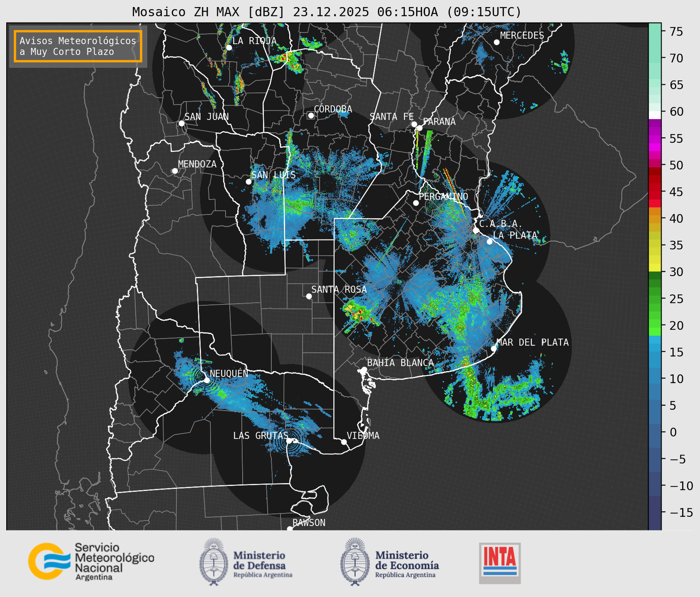
Task: Click the MENDOZA city marker dot
Action: coord(175,171)
